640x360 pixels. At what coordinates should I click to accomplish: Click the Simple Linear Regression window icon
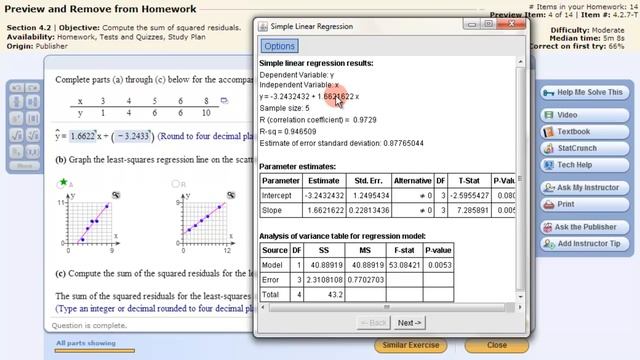click(x=263, y=27)
